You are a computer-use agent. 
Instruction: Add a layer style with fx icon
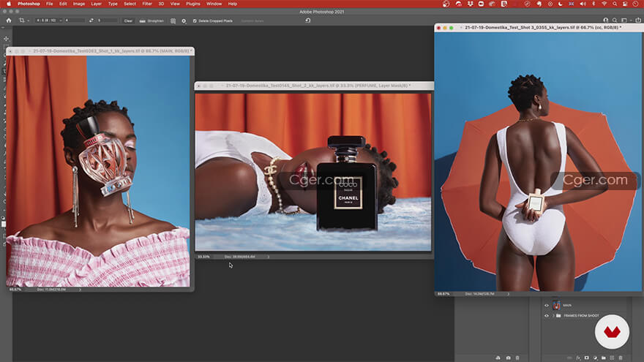coord(578,358)
